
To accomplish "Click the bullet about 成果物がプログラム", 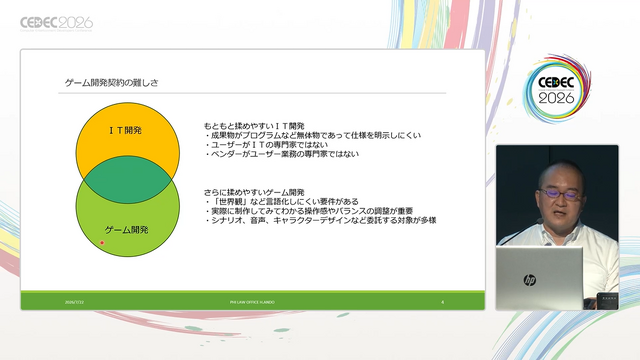I will point(312,136).
